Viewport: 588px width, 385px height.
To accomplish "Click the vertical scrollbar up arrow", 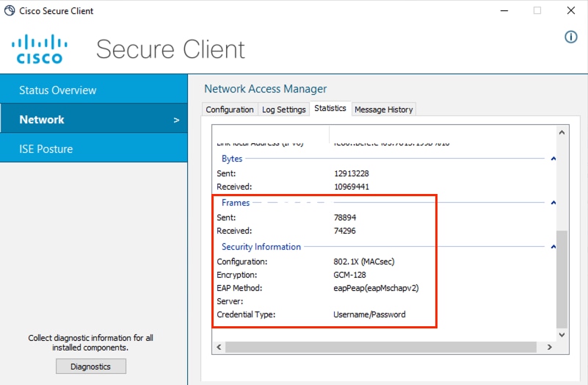I will [562, 133].
